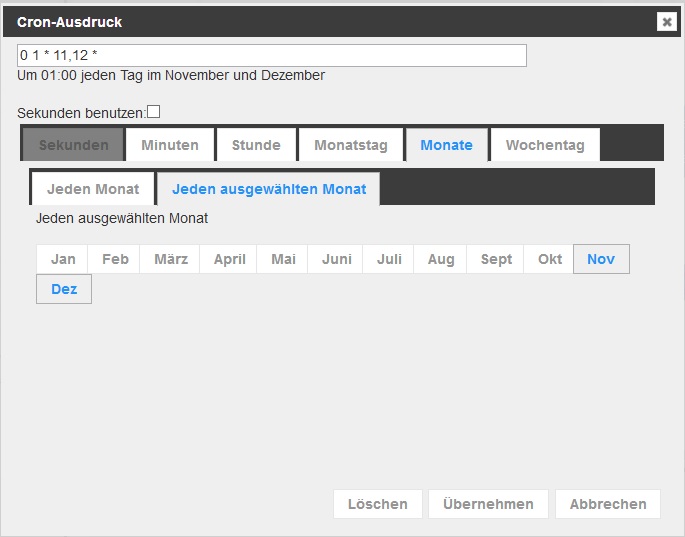Screen dimensions: 685x537
Task: Toggle the Jan month button
Action: (x=63, y=259)
